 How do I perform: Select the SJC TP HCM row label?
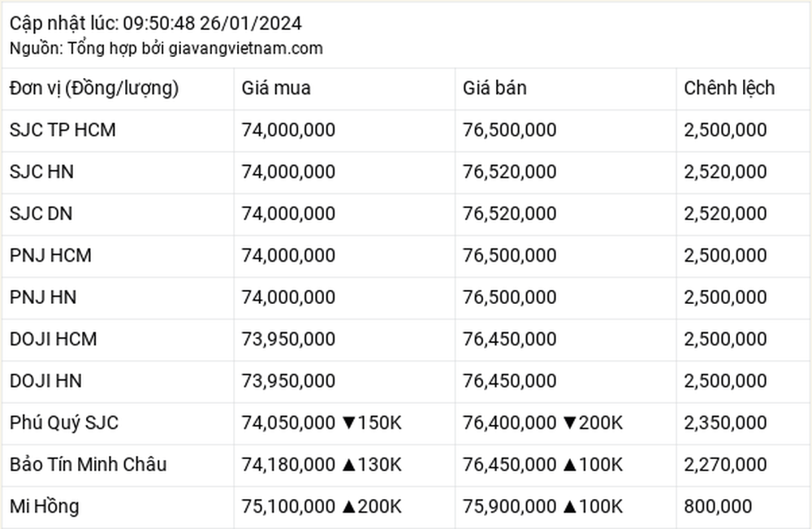click(x=63, y=130)
